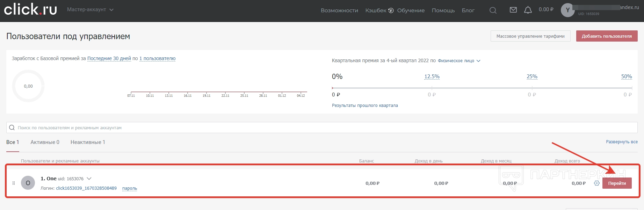
Task: Click the click.ru logo
Action: [30, 9]
